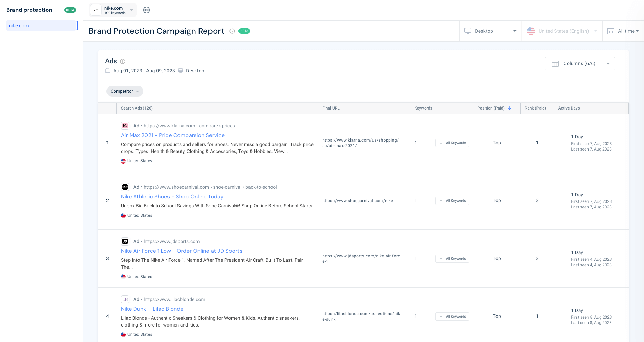
Task: Open the nike.com domain dropdown
Action: point(113,10)
